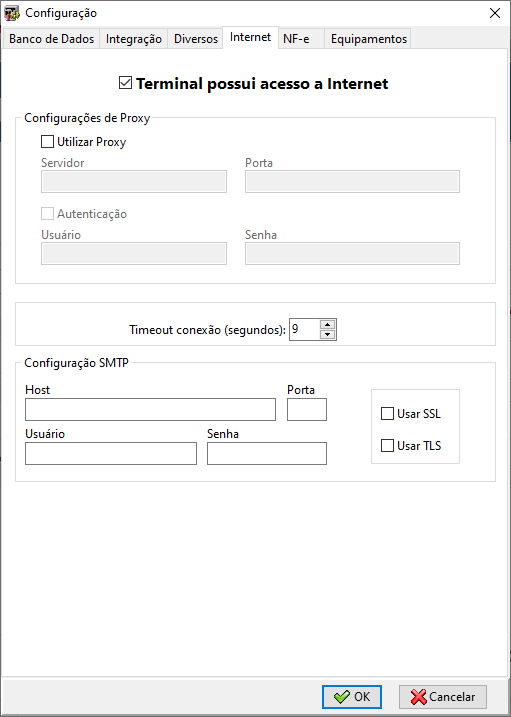The height and width of the screenshot is (717, 511).
Task: Increase timeout with the up spinner arrow
Action: [328, 324]
